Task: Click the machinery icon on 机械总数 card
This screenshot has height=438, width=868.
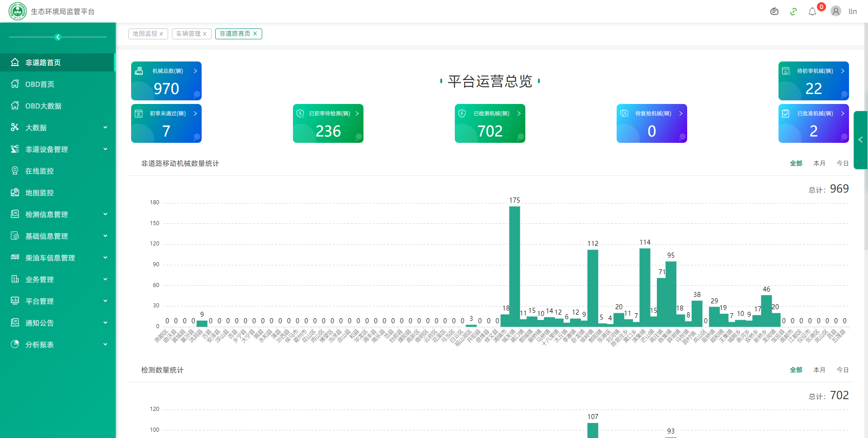Action: [139, 71]
